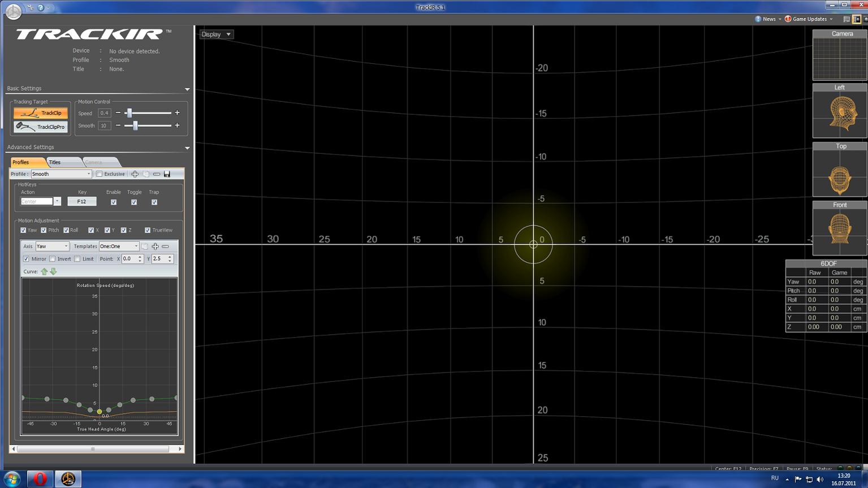Screen dimensions: 868x488
Task: Copy template icon next to Templates
Action: tap(145, 247)
